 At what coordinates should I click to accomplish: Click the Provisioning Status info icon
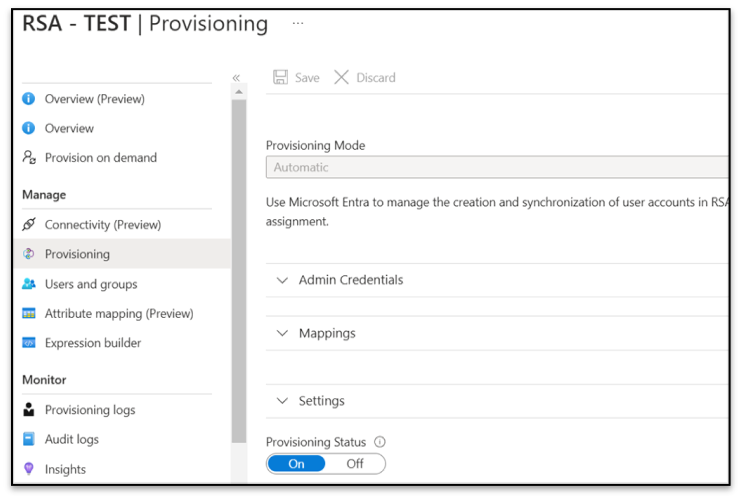point(380,442)
